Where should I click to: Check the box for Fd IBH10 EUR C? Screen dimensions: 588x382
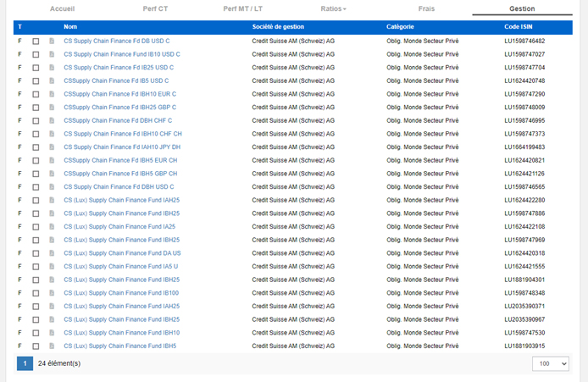click(x=36, y=94)
